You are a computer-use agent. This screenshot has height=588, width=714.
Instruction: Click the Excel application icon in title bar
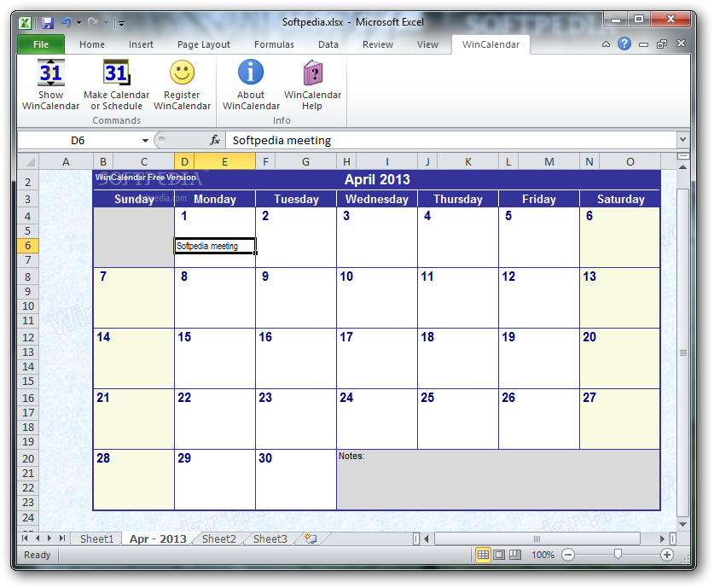[25, 22]
